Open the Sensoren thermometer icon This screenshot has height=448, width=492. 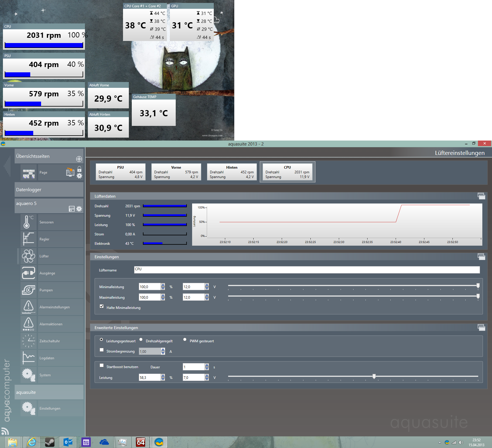click(x=28, y=222)
